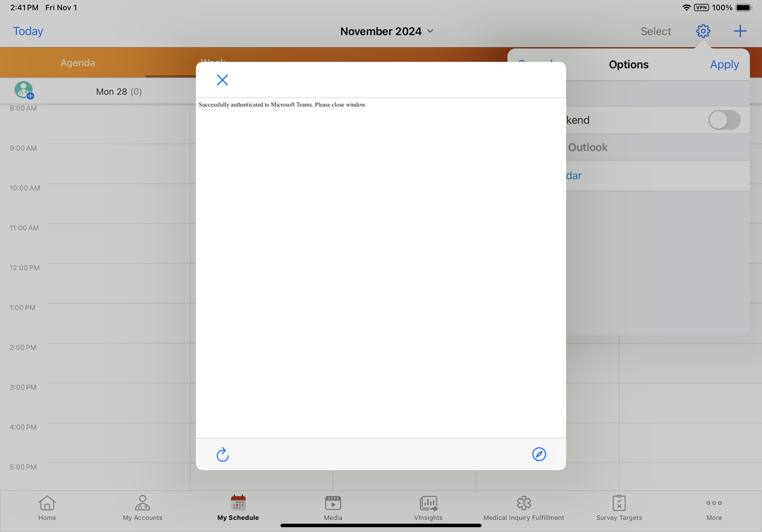The height and width of the screenshot is (532, 762).
Task: Click the settings gear icon
Action: tap(703, 31)
